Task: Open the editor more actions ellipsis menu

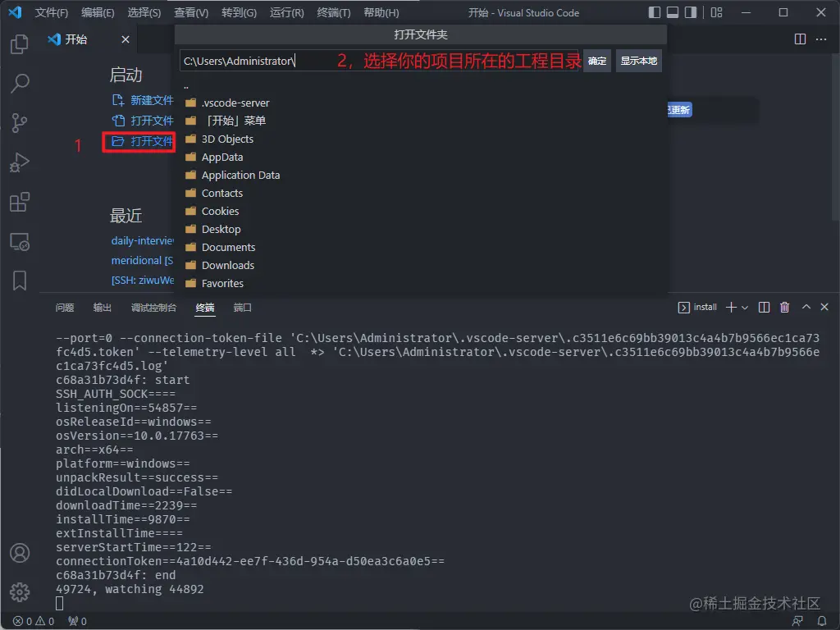Action: (820, 39)
